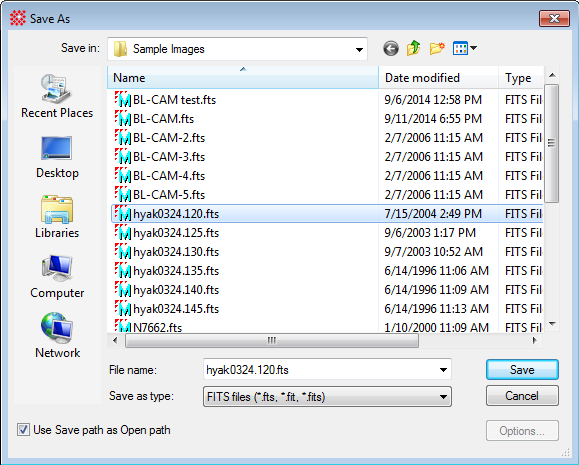579x465 pixels.
Task: Expand the File name dropdown arrow
Action: click(443, 370)
